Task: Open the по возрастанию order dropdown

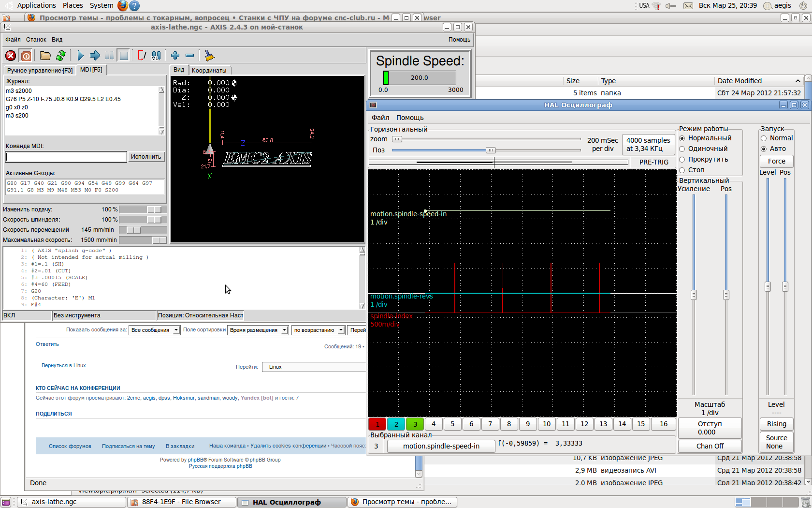Action: (x=318, y=330)
